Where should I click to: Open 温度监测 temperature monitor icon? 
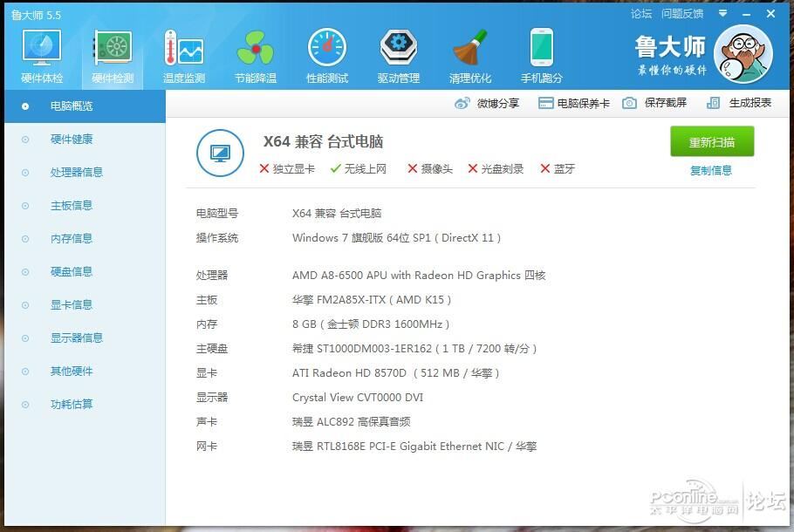(x=184, y=48)
